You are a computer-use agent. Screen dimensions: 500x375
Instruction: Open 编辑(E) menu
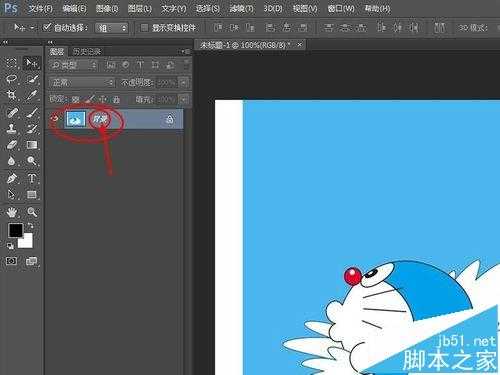75,8
